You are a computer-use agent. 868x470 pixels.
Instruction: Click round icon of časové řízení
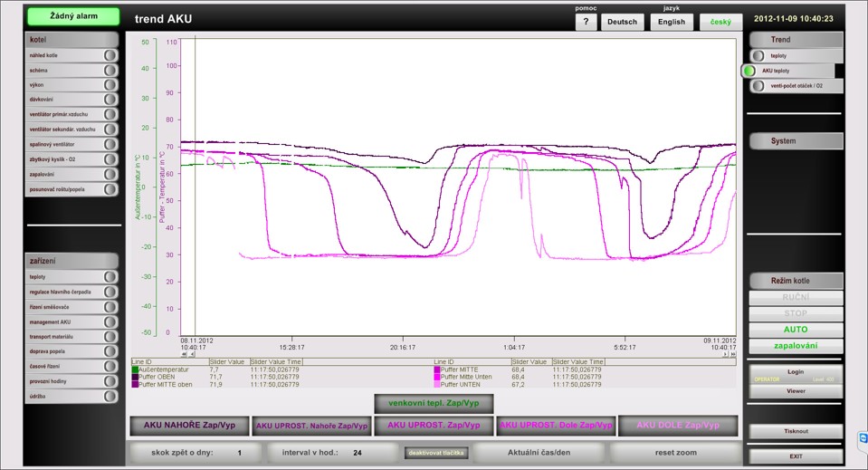coord(110,366)
